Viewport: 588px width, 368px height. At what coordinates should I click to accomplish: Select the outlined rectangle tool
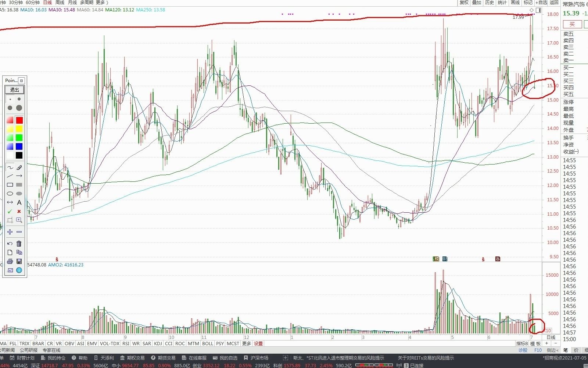[x=10, y=185]
